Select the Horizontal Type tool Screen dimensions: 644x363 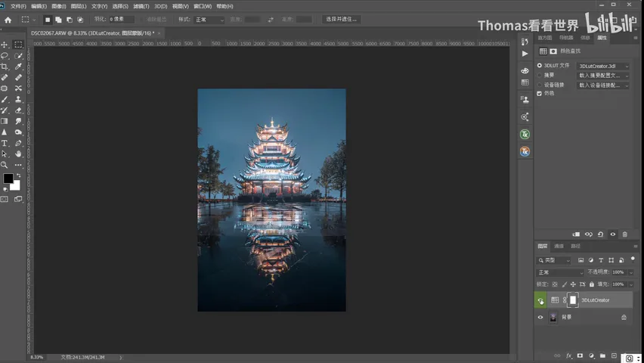(5, 143)
